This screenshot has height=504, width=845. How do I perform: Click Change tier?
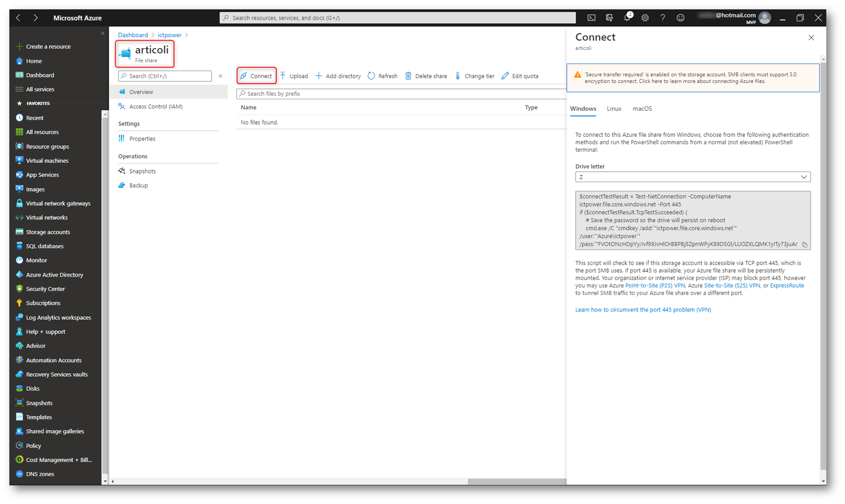[475, 76]
